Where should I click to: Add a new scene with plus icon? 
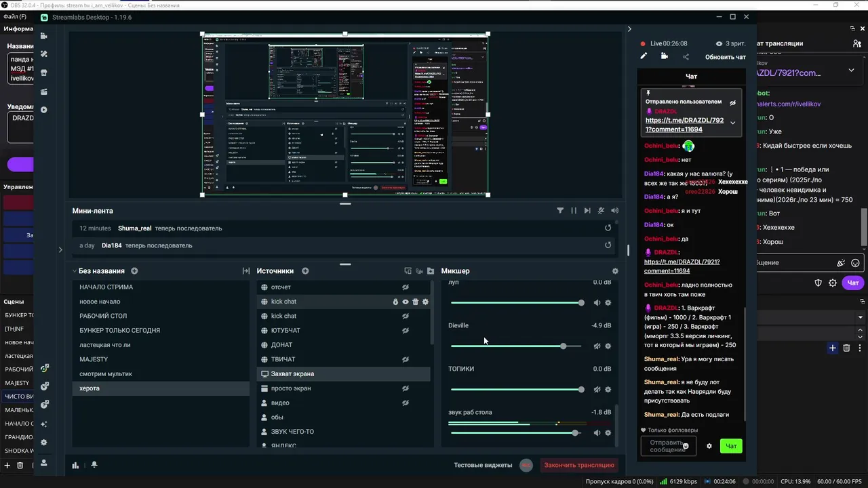[134, 271]
